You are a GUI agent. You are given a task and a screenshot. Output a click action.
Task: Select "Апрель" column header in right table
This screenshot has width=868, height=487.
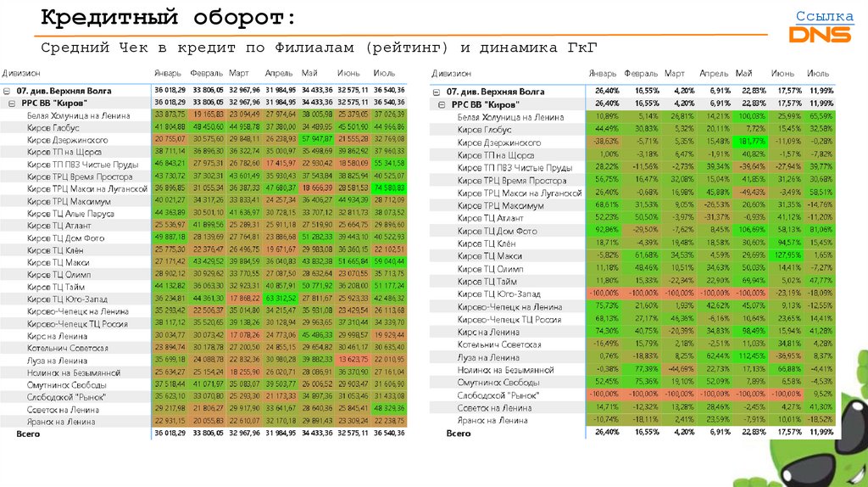coord(714,74)
